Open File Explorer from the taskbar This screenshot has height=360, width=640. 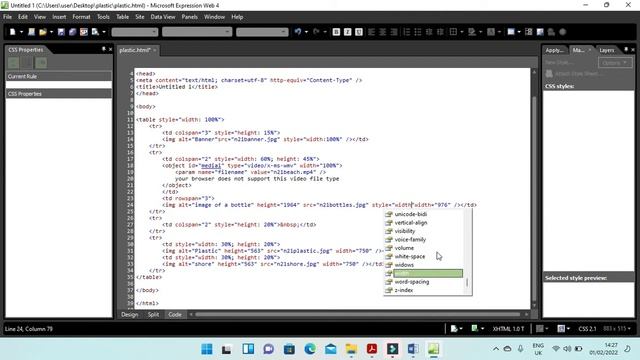(x=351, y=349)
